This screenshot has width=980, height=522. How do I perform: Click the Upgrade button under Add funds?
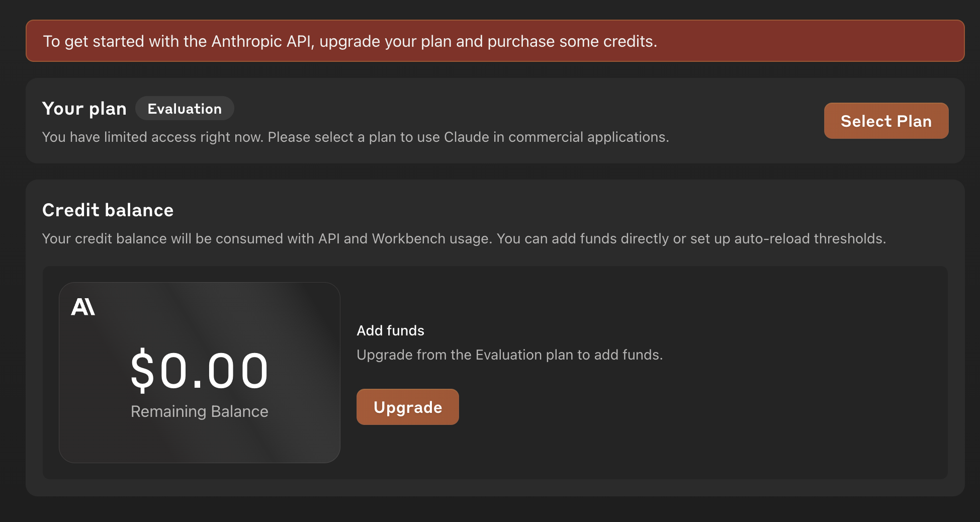pos(408,407)
